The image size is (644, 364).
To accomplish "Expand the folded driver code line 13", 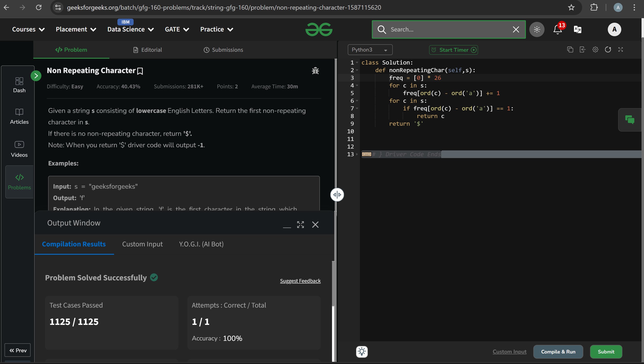I will click(x=366, y=154).
